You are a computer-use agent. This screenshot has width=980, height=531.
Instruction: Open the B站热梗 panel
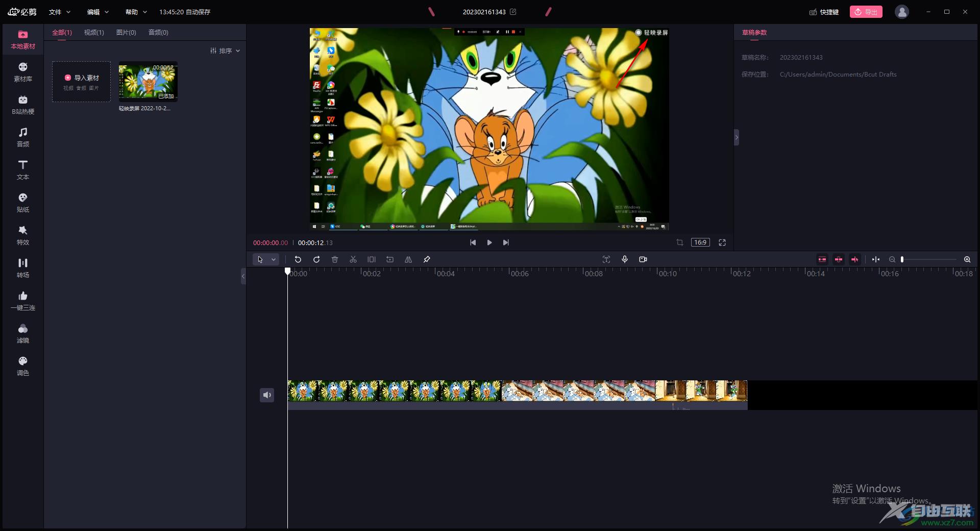click(23, 105)
